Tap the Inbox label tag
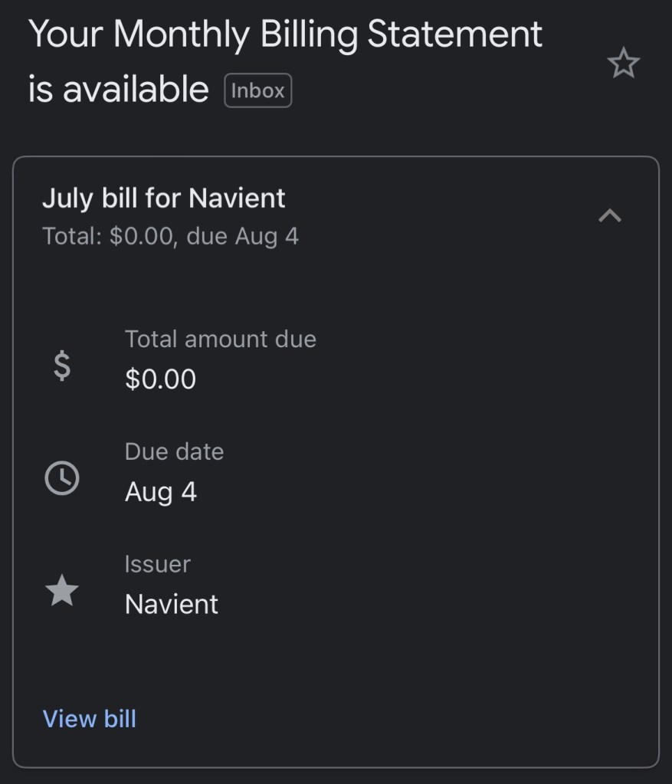This screenshot has width=672, height=784. [257, 90]
